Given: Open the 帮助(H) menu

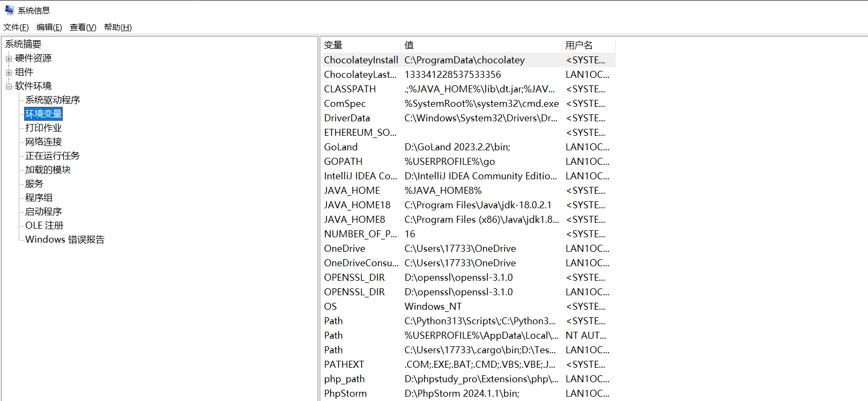Looking at the screenshot, I should (x=117, y=27).
